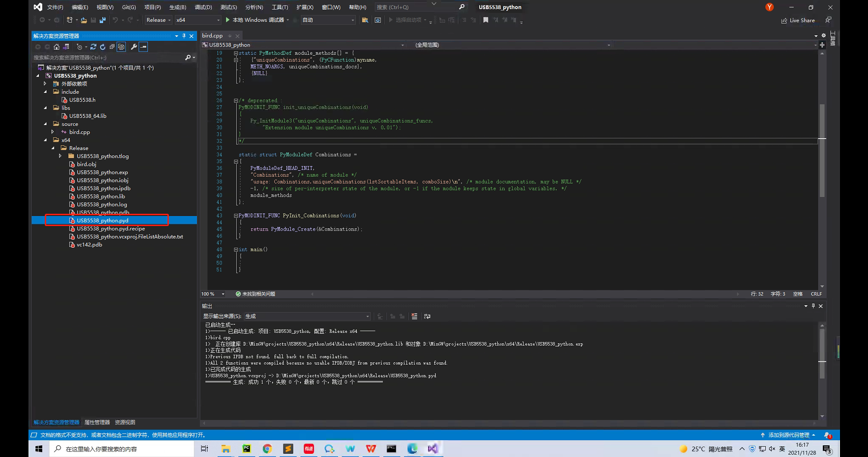Viewport: 868px width, 457px height.
Task: Toggle Show All Files in Solution Explorer
Action: point(121,47)
